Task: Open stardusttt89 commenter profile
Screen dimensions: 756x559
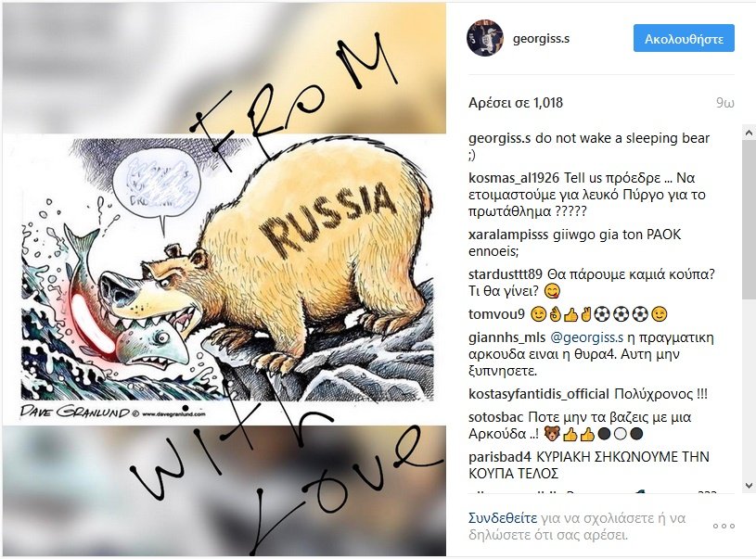Action: point(506,274)
